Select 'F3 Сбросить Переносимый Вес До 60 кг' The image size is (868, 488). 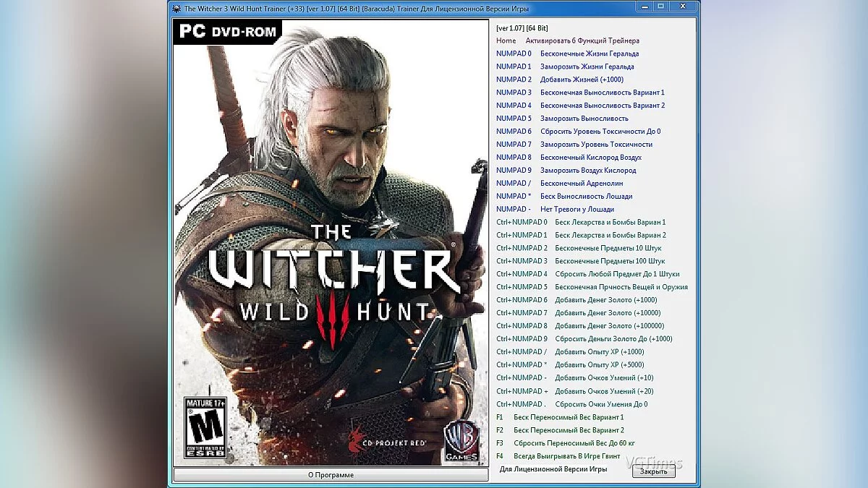pyautogui.click(x=566, y=444)
